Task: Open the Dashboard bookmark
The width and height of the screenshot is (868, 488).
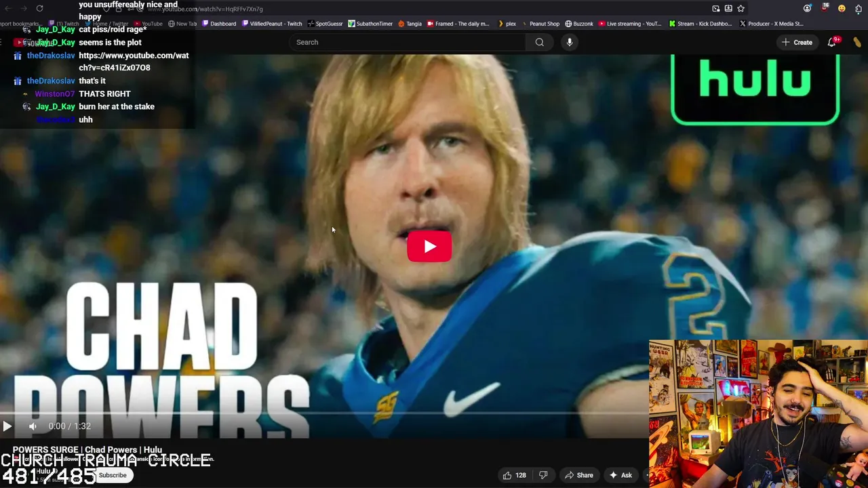Action: coord(218,24)
